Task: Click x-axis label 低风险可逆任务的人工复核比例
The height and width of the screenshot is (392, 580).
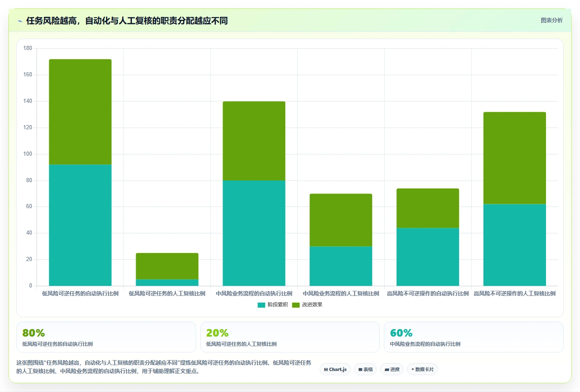Action: point(167,294)
